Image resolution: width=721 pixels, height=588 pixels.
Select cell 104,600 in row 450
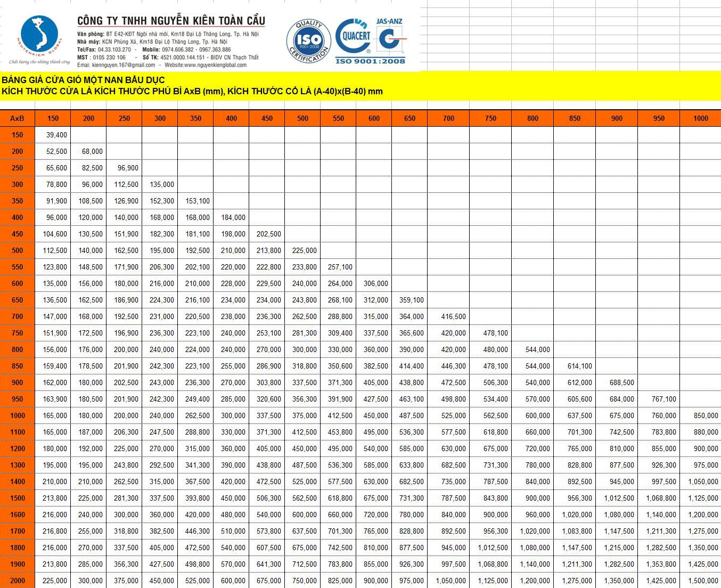53,234
